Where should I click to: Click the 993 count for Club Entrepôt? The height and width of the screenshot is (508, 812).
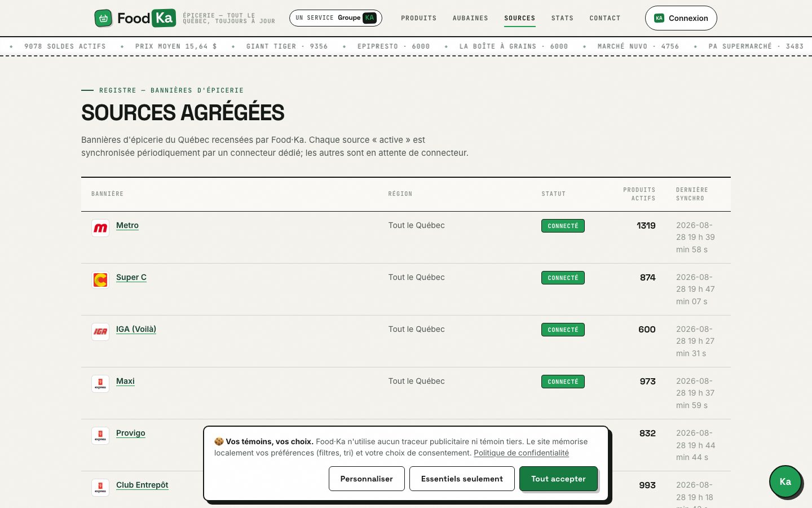[647, 485]
